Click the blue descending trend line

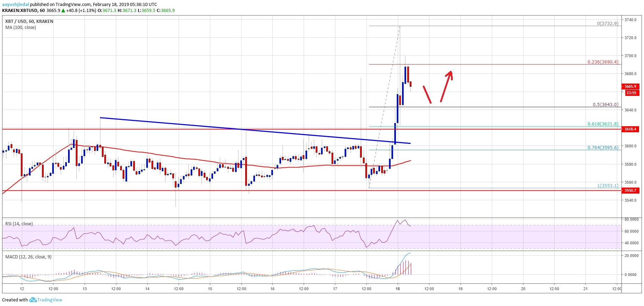tap(255, 130)
